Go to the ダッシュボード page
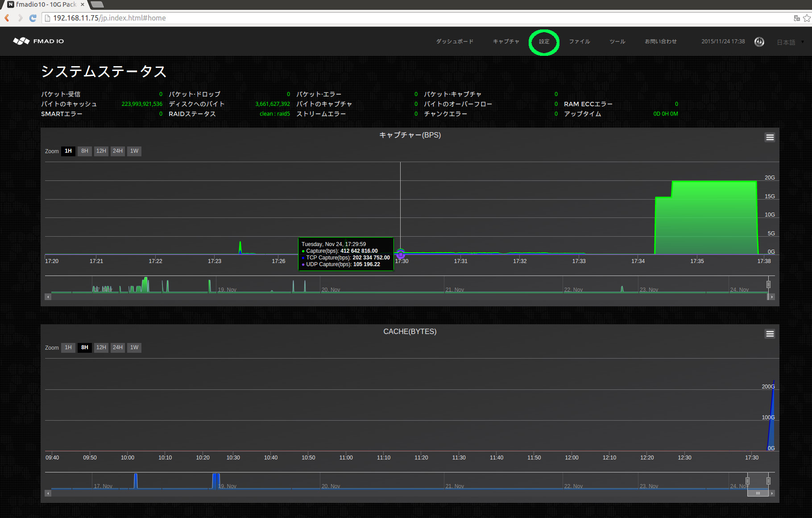This screenshot has width=812, height=518. coord(455,42)
